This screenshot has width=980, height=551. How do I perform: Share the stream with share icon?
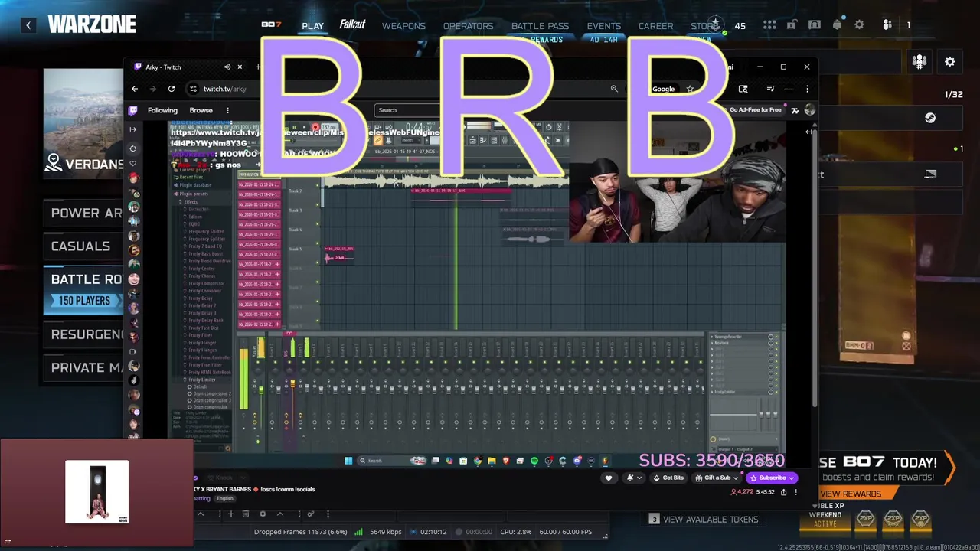point(783,492)
